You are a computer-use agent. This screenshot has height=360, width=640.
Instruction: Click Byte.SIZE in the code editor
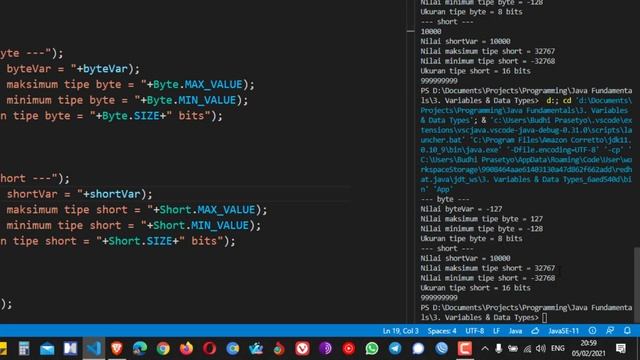point(131,116)
